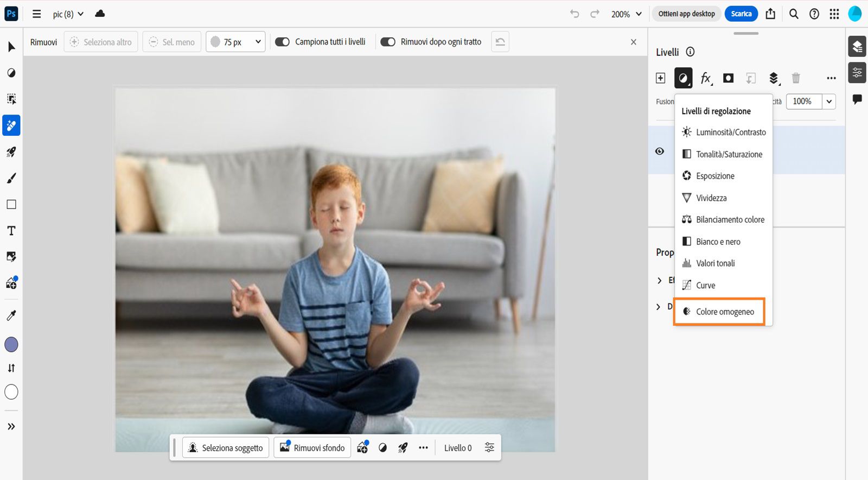Viewport: 868px width, 480px height.
Task: Choose Vividezza adjustment
Action: [724, 198]
